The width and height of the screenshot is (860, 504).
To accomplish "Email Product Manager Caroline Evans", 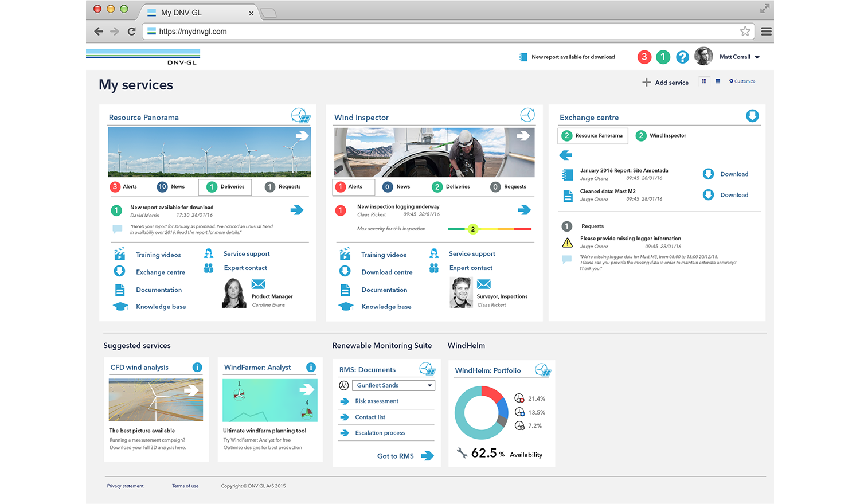I will [259, 284].
